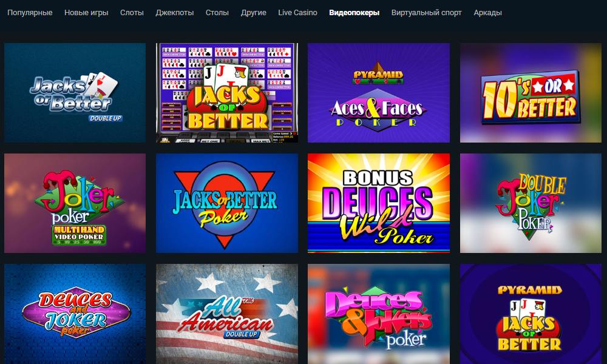
Task: Open the Популярные games tab
Action: pyautogui.click(x=30, y=13)
